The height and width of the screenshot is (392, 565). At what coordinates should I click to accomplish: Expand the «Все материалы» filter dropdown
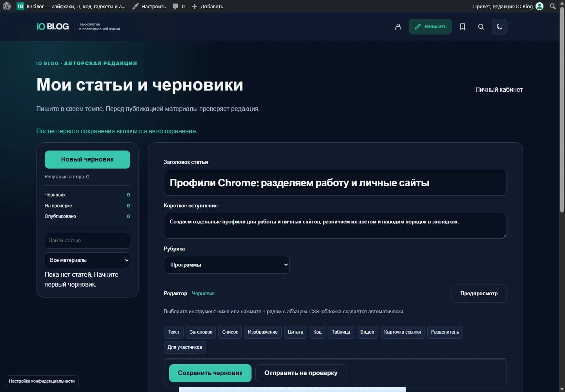click(87, 260)
